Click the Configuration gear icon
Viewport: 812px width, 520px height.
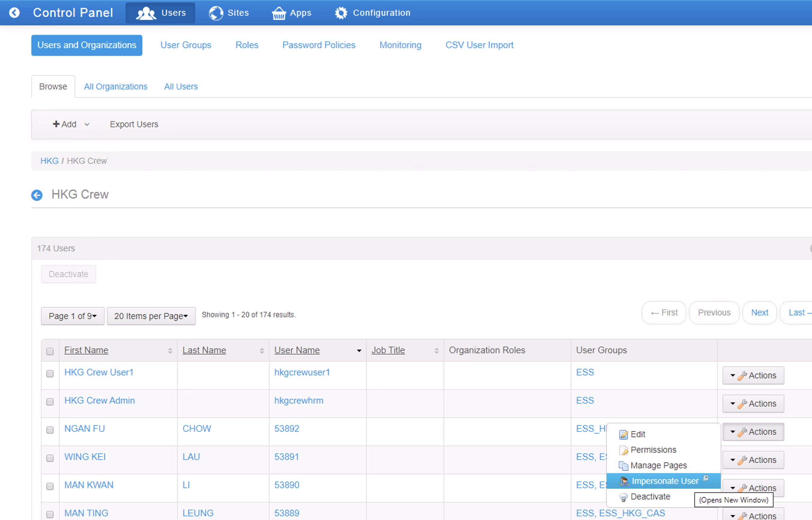tap(341, 13)
